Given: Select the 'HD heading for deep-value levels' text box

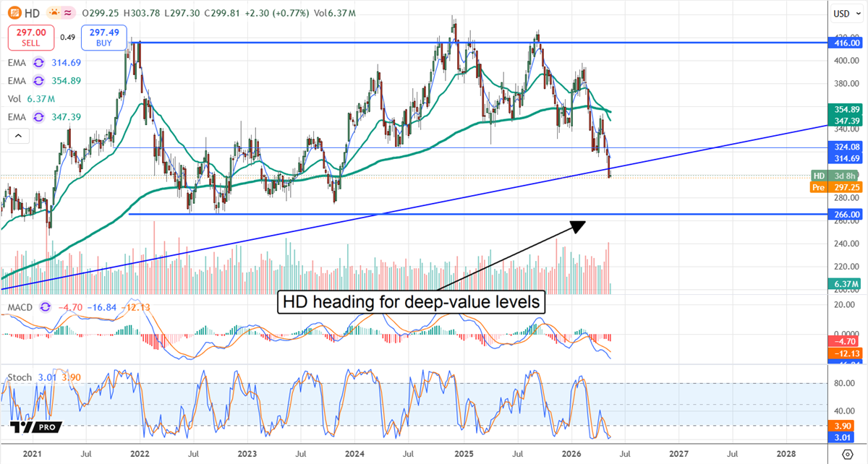Looking at the screenshot, I should point(410,302).
